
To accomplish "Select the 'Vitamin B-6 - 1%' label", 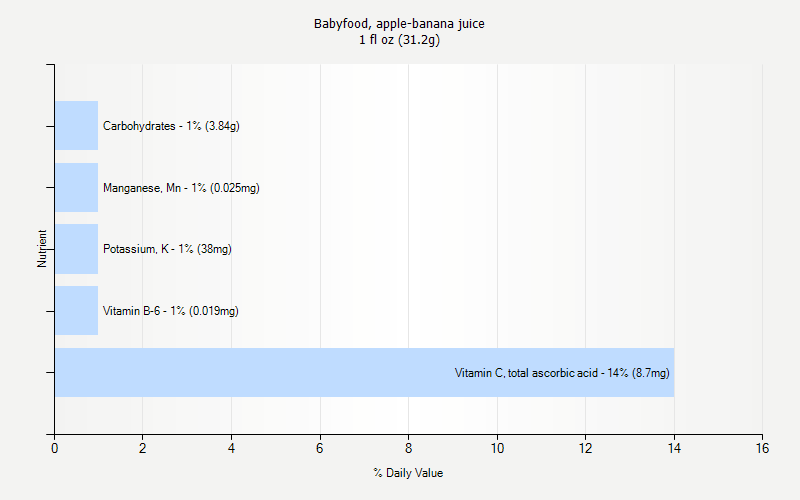I will (170, 311).
